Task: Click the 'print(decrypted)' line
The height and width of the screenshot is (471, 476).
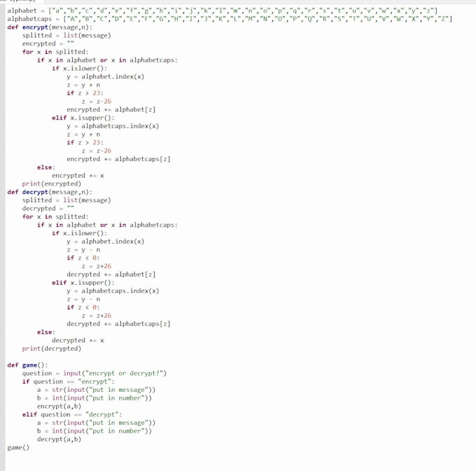Action: point(52,349)
